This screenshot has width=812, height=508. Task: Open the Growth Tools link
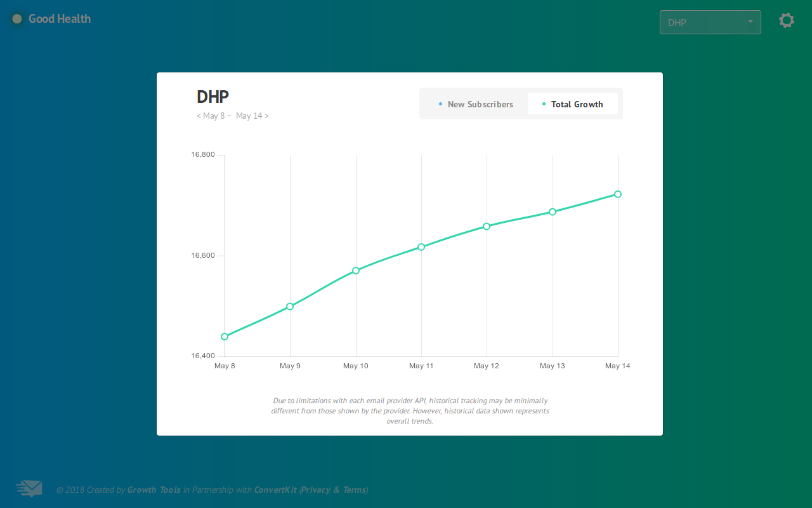154,490
